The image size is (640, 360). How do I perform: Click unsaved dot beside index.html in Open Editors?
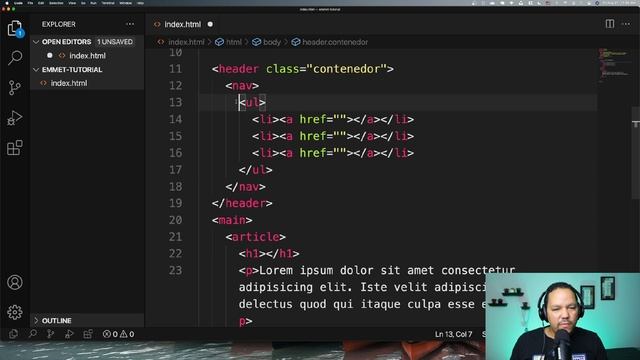[50, 56]
